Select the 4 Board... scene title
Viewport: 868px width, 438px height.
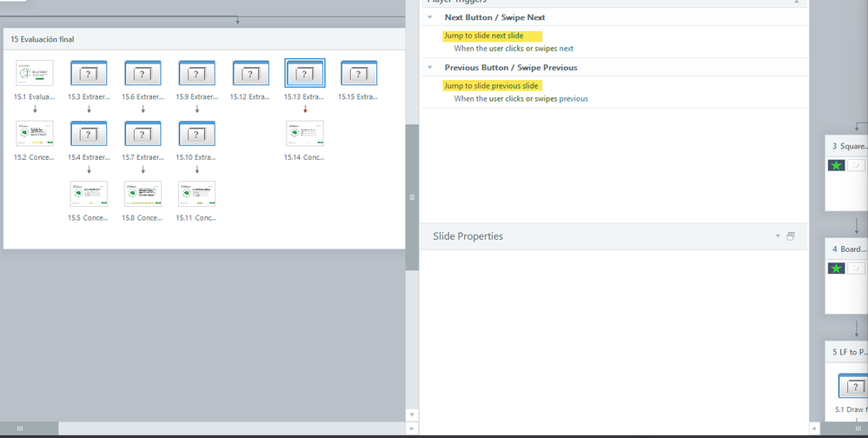pyautogui.click(x=849, y=249)
